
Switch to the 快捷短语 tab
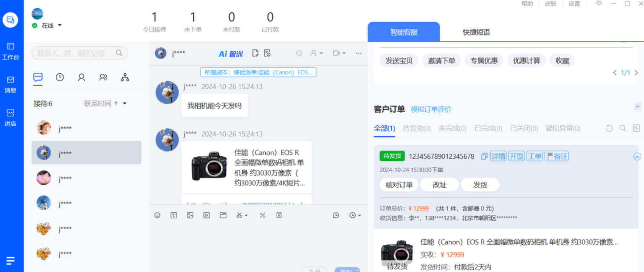[x=476, y=32]
